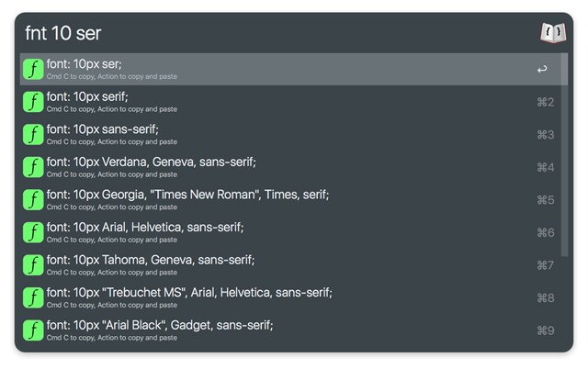588x369 pixels.
Task: Click the return arrow on the first result
Action: coord(542,70)
